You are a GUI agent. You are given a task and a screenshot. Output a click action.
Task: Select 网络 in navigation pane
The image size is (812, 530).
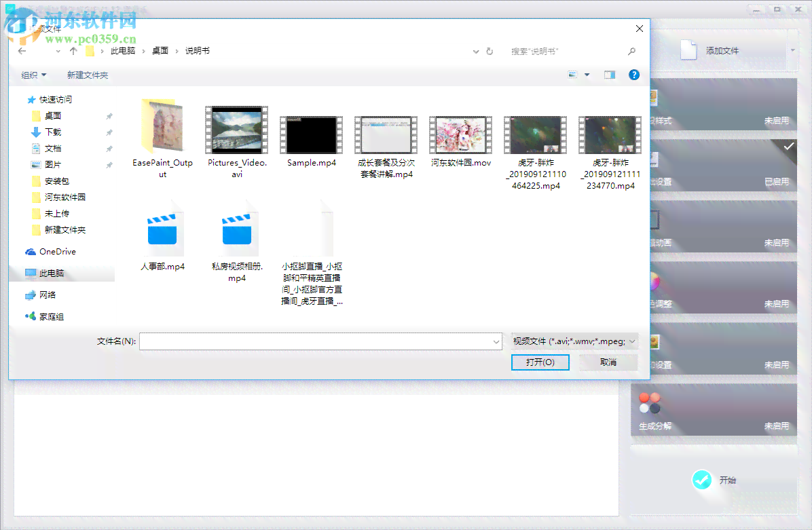47,295
